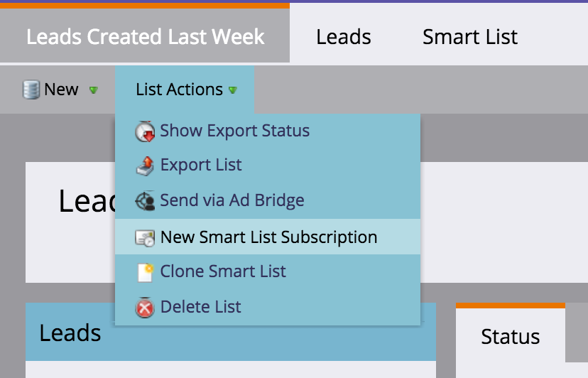
Task: Click the New Smart List Subscription icon
Action: click(x=145, y=237)
